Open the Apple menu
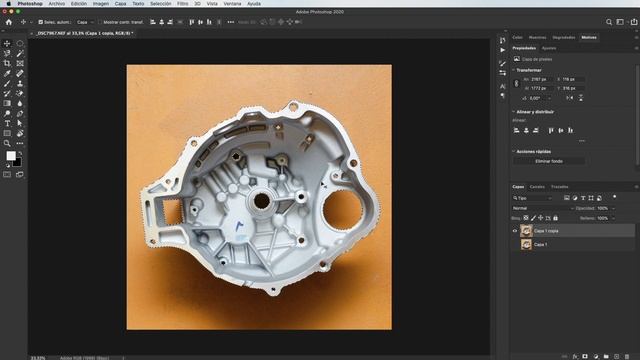 [x=8, y=4]
